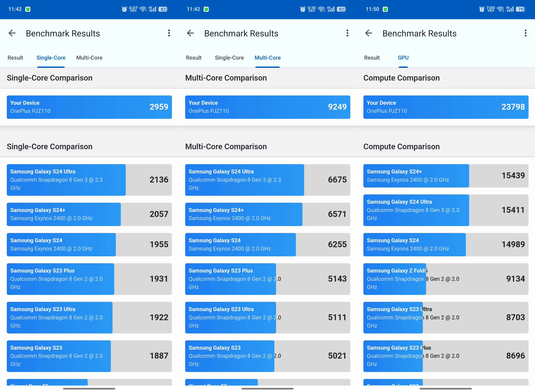Switch to Multi-Core tab on left screen
Viewport: 535px width, 392px height.
click(x=89, y=58)
